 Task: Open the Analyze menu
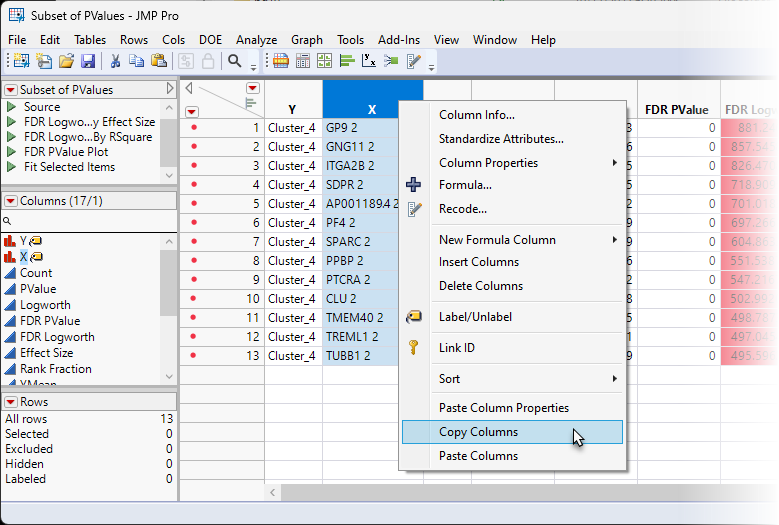[256, 40]
